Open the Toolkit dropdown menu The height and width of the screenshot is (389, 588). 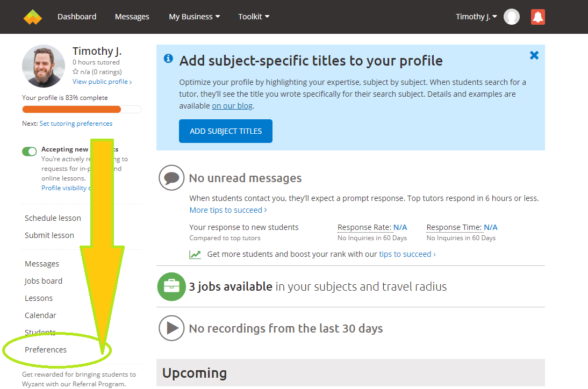[254, 17]
